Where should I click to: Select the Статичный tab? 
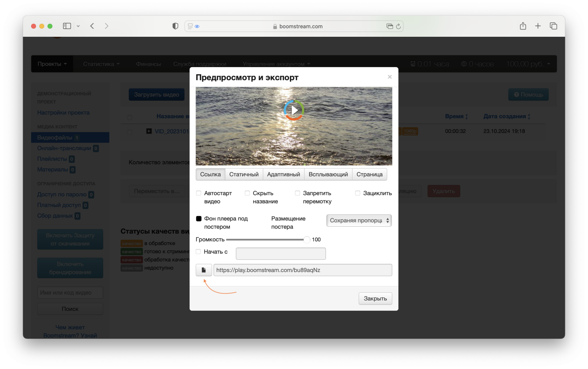pos(244,174)
